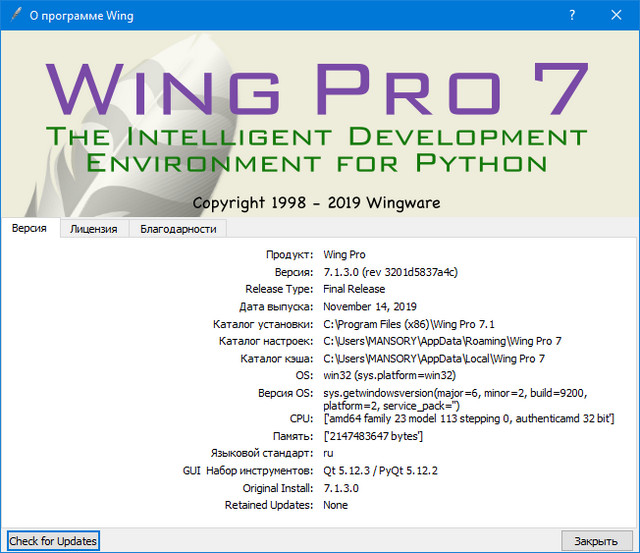Click the 'Copyright 1998 - 2019 Wingware' text
640x553 pixels.
point(316,203)
